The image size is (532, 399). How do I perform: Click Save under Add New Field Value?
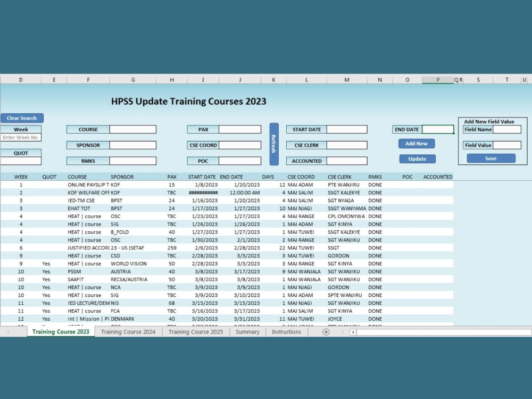(x=491, y=157)
